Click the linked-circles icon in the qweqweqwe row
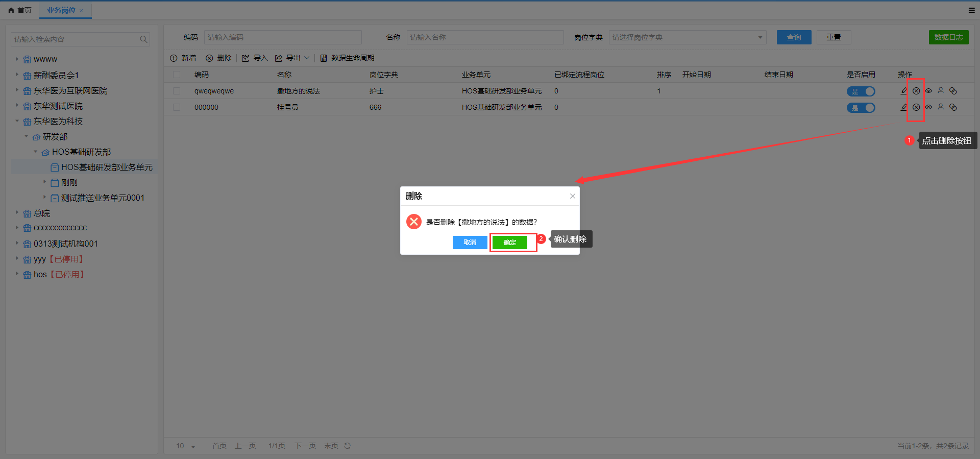980x459 pixels. 953,91
